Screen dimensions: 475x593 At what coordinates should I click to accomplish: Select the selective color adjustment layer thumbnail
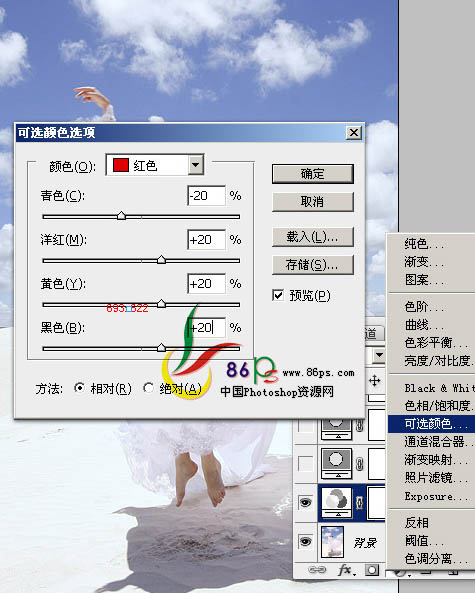(x=337, y=502)
